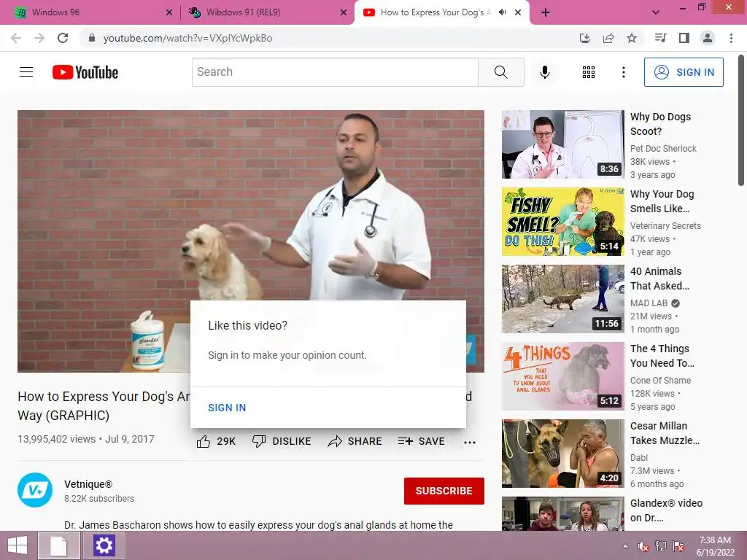
Task: Click the video player area
Action: click(x=251, y=241)
